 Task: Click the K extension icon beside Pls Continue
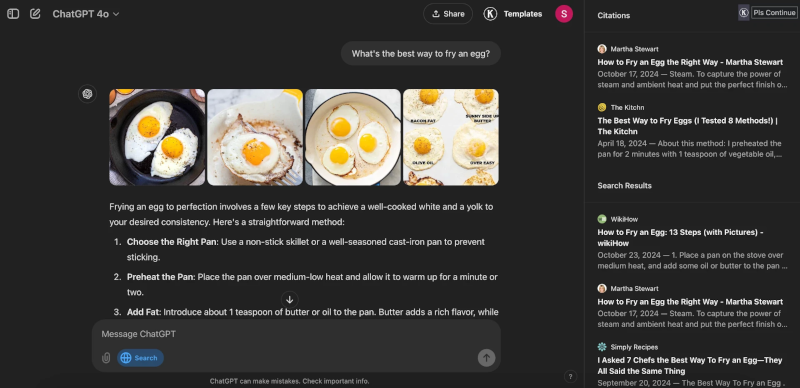pyautogui.click(x=744, y=13)
